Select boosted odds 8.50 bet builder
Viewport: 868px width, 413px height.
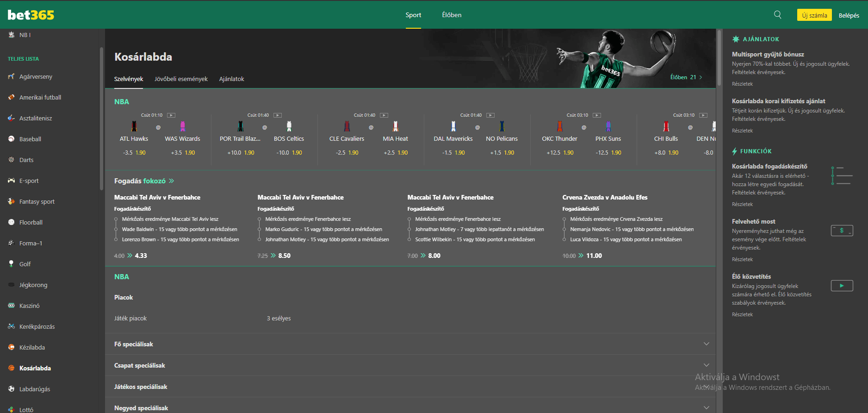284,256
